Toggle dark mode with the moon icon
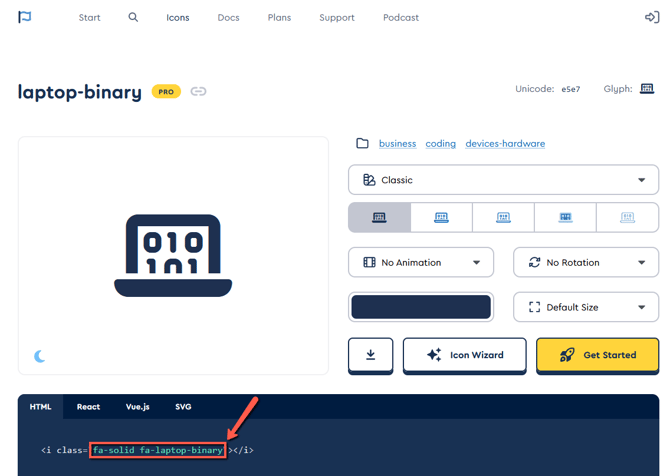Image resolution: width=670 pixels, height=476 pixels. tap(40, 356)
